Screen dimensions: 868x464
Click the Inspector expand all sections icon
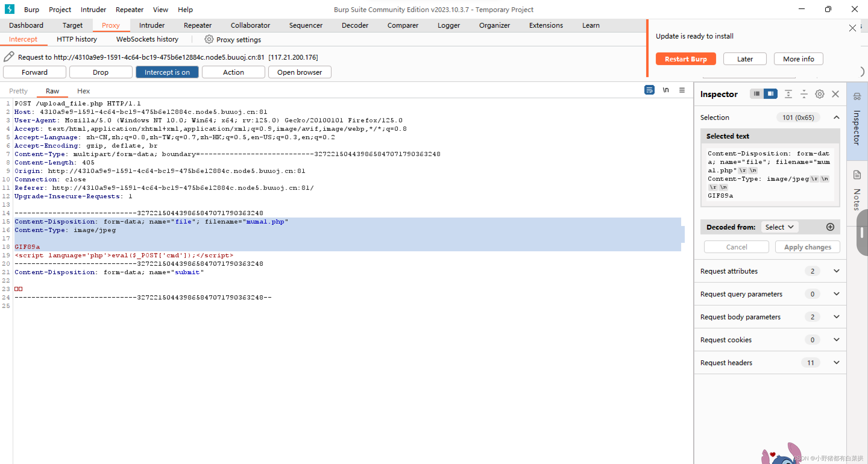click(788, 94)
